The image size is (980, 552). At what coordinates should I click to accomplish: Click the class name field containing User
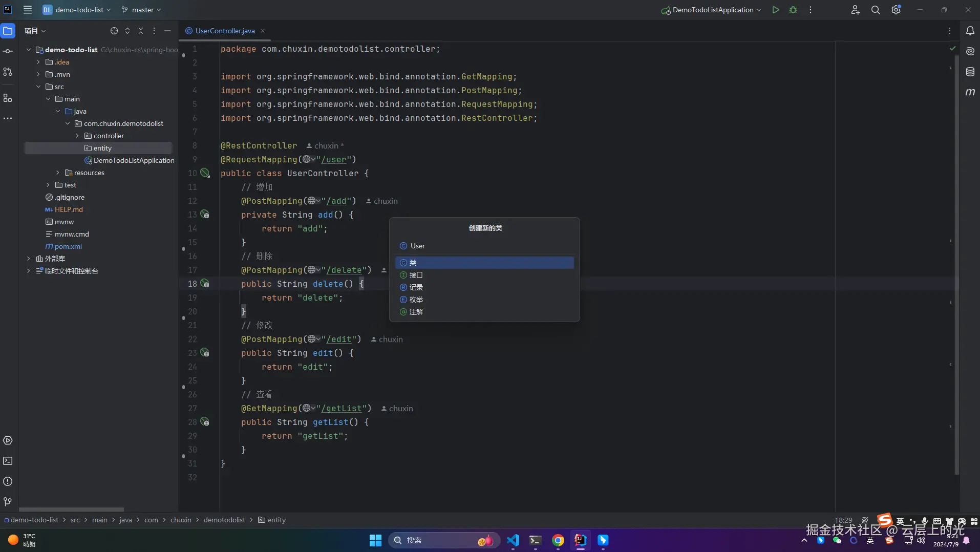point(484,246)
